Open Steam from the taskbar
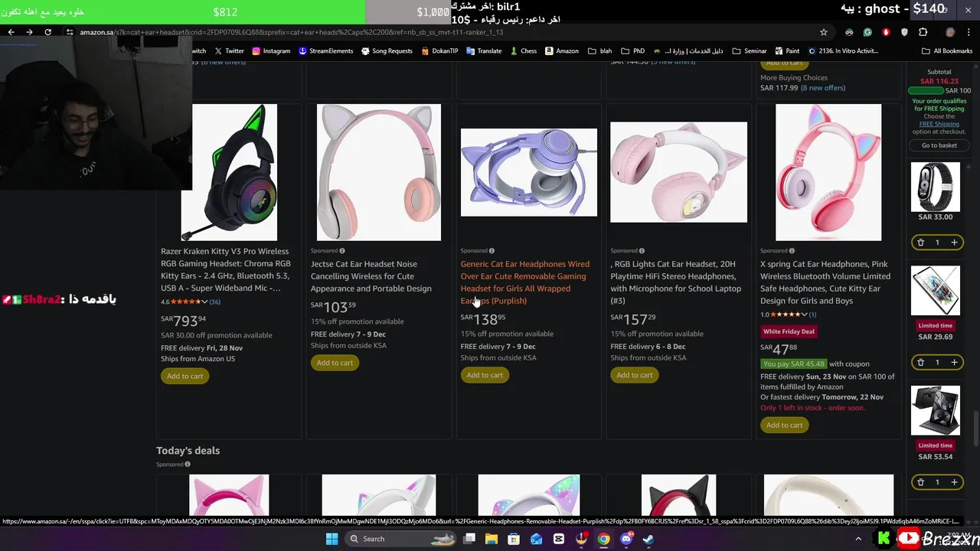The height and width of the screenshot is (551, 980). coord(648,539)
